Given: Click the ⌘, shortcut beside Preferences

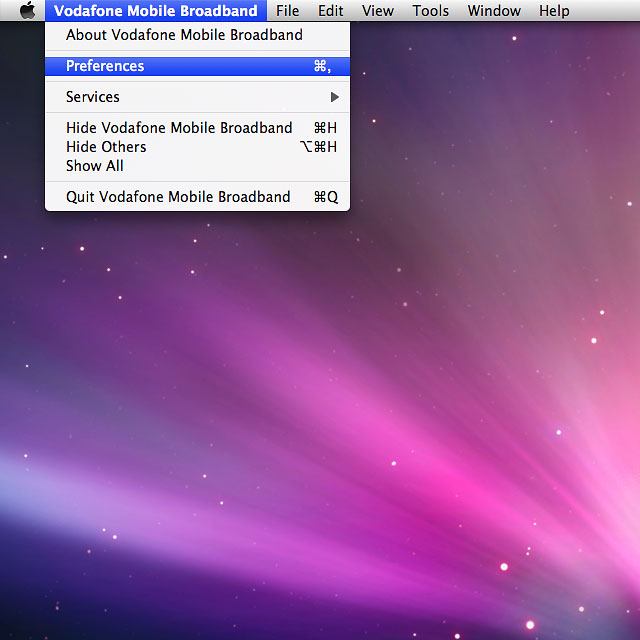Looking at the screenshot, I should coord(322,66).
